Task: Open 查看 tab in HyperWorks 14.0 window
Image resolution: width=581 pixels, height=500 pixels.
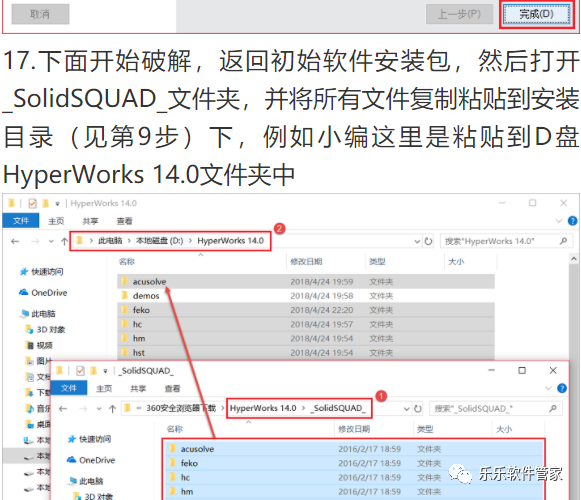Action: (124, 221)
